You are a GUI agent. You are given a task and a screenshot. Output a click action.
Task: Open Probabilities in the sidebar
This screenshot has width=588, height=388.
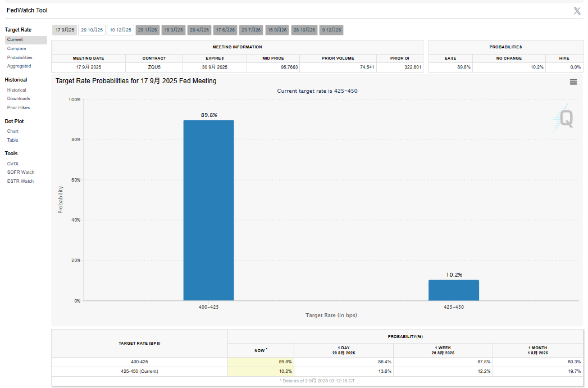pyautogui.click(x=20, y=57)
